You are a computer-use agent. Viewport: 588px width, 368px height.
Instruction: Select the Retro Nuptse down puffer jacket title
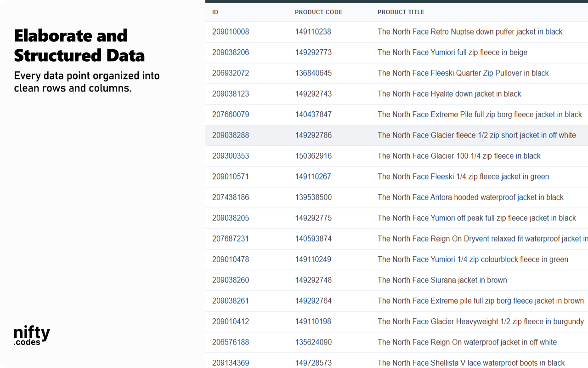tap(469, 32)
